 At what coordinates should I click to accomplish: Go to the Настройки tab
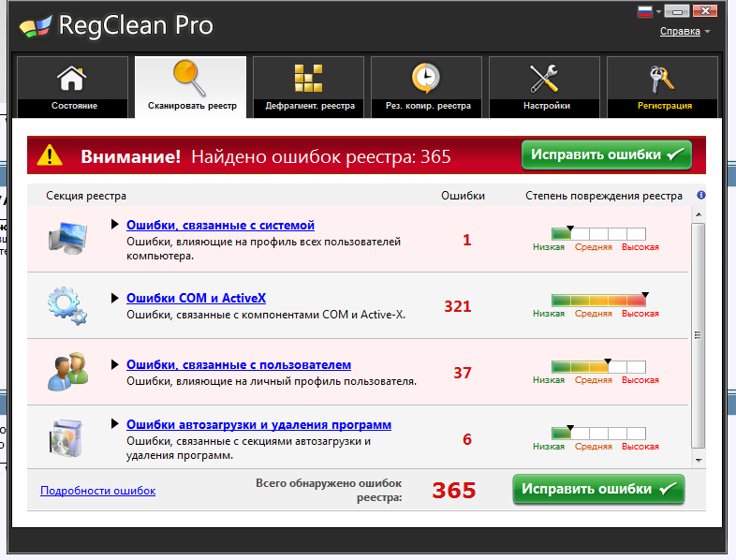pos(544,87)
